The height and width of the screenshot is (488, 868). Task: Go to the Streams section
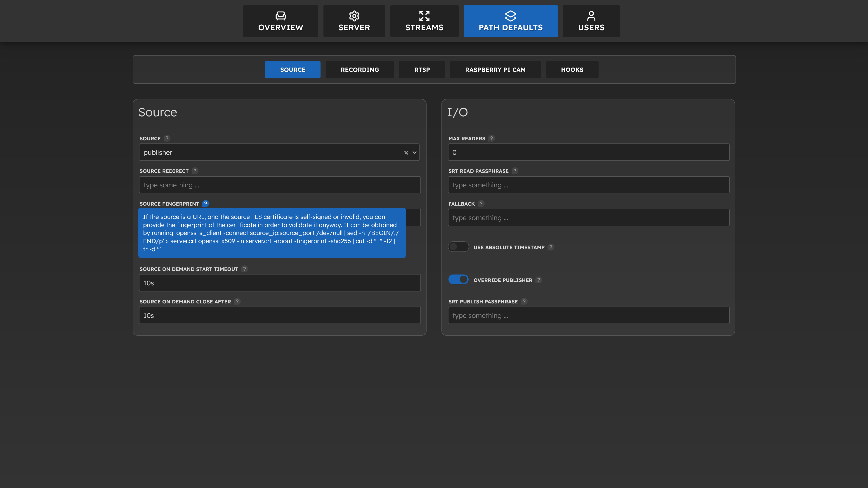coord(424,21)
